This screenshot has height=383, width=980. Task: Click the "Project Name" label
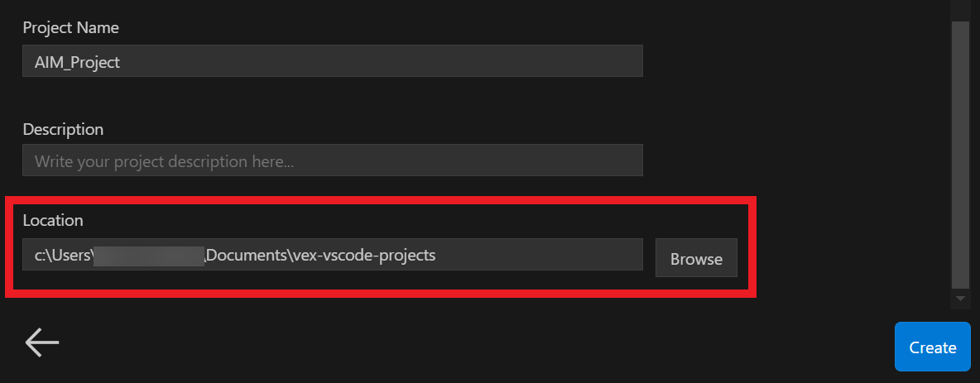pos(70,27)
